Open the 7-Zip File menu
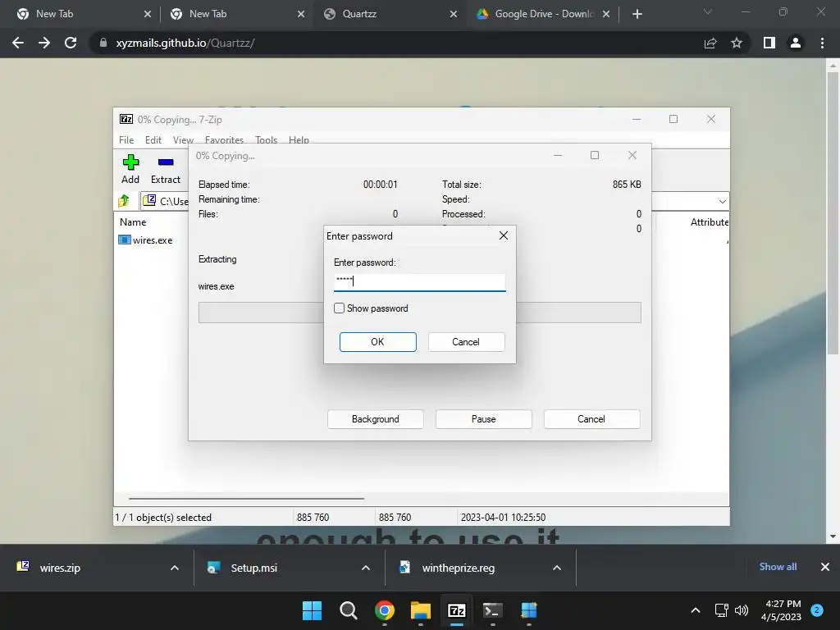This screenshot has height=630, width=840. coord(126,139)
